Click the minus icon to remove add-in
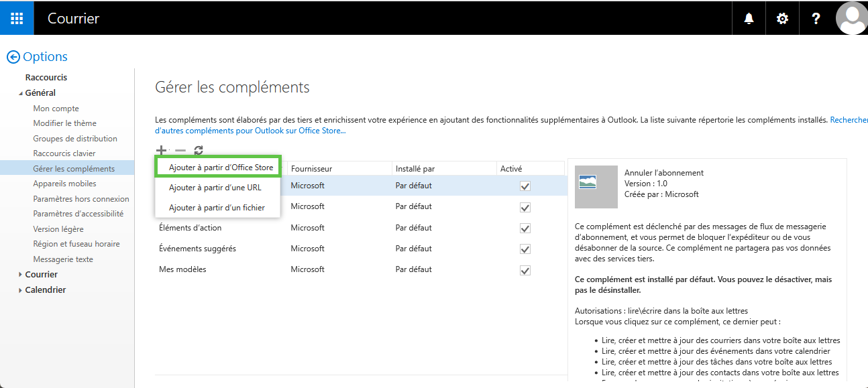Screen dimensions: 868x388 coord(180,151)
